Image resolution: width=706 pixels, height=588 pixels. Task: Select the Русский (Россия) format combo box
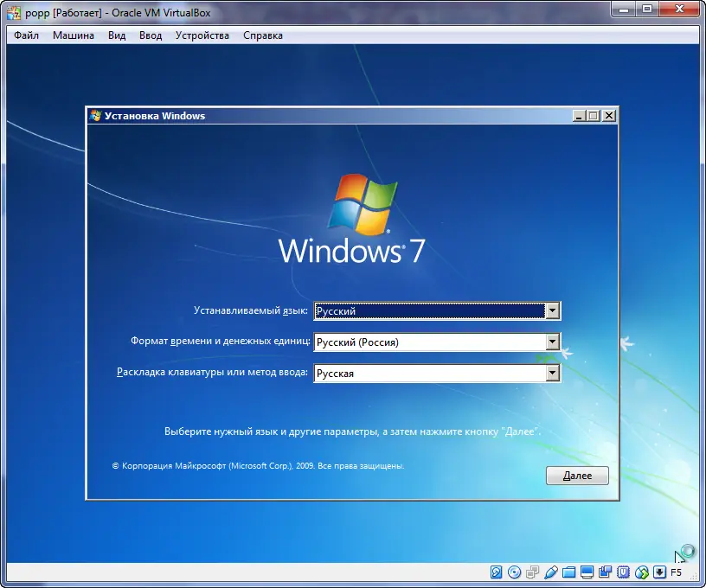tap(437, 342)
